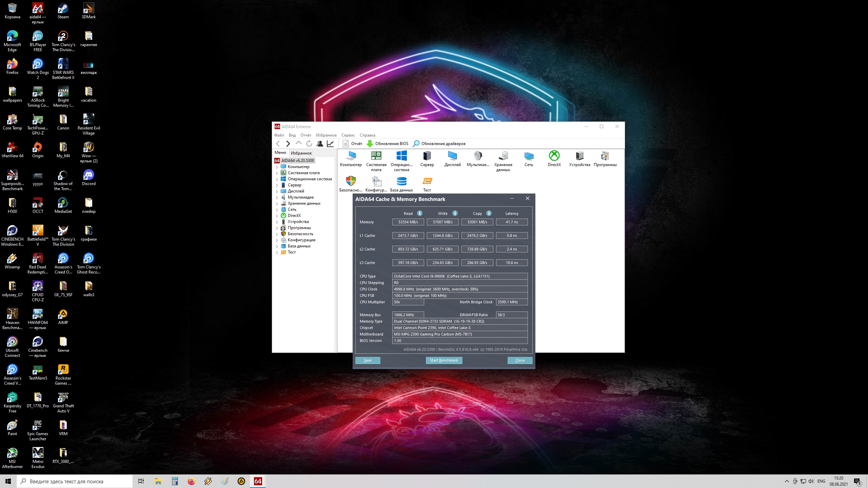Open the Сервис menu

pos(348,135)
